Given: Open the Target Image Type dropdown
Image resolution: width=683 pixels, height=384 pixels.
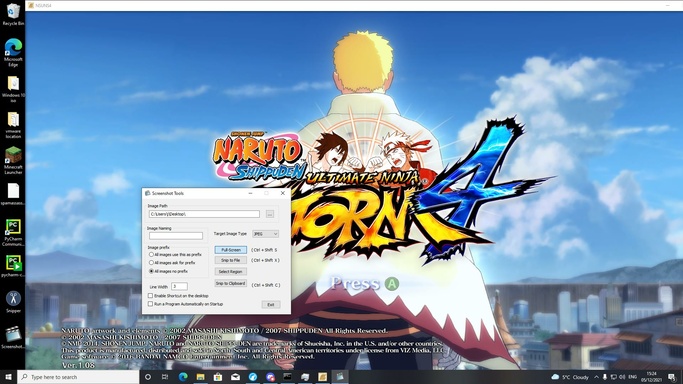Looking at the screenshot, I should click(265, 234).
